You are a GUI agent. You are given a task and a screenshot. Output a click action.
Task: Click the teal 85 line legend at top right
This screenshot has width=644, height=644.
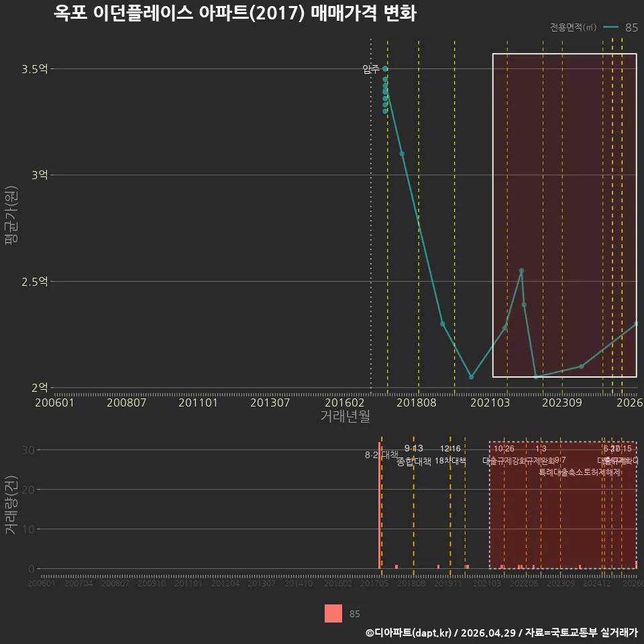coord(620,27)
